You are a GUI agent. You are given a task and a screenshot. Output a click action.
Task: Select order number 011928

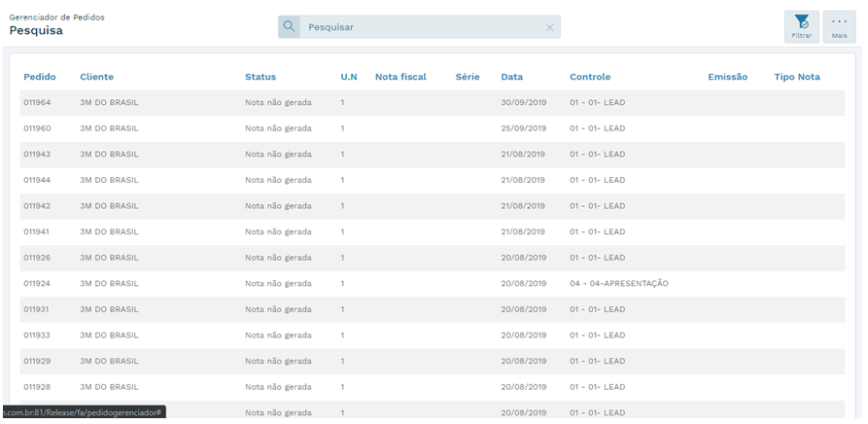37,386
